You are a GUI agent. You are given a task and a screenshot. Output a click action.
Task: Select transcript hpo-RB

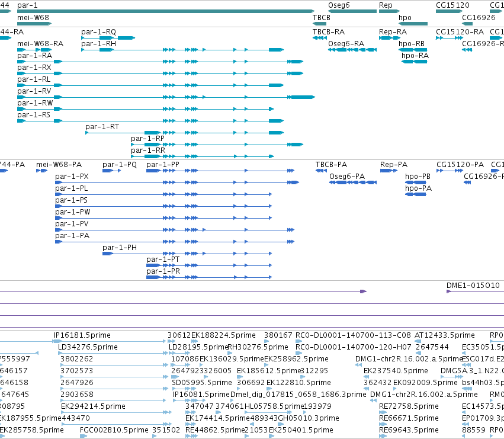pyautogui.click(x=413, y=50)
